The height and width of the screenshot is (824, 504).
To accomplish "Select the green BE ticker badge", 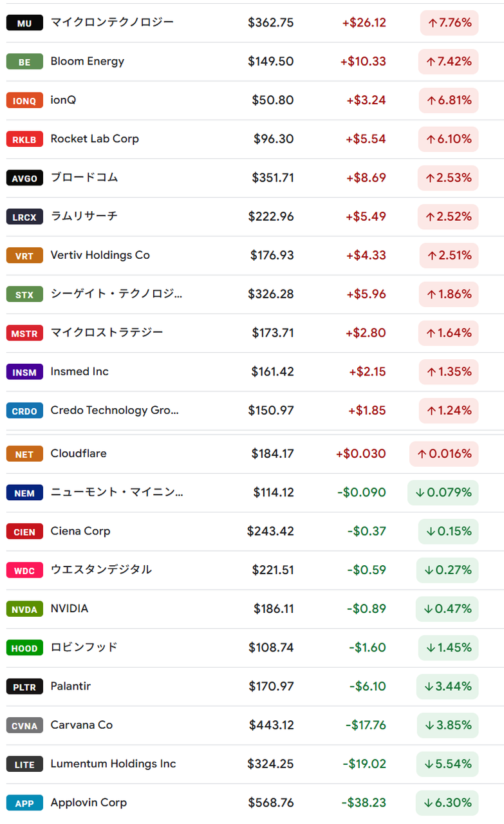I will (x=24, y=62).
